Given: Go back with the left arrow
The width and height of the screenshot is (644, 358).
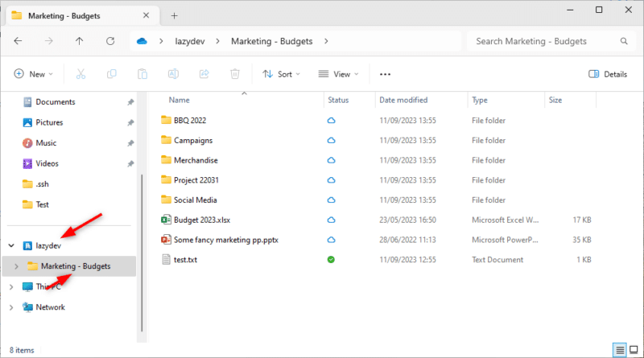Looking at the screenshot, I should [x=18, y=41].
